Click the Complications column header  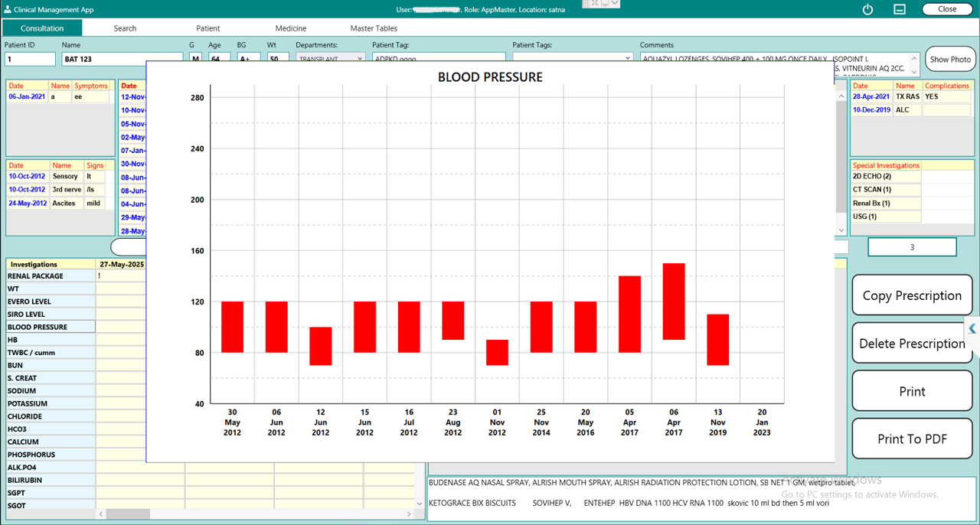coord(947,86)
